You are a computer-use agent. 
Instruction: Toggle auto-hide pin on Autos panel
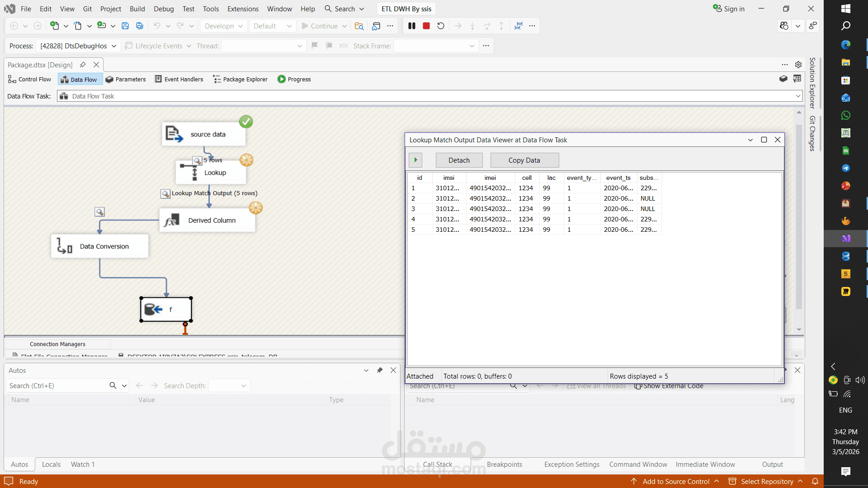pos(380,370)
